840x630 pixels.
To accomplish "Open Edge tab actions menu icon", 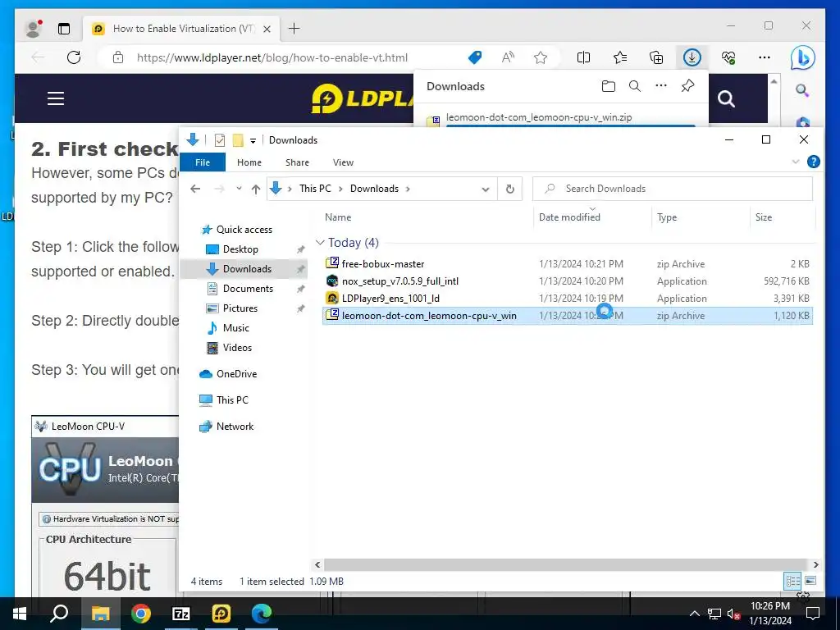I will (64, 29).
